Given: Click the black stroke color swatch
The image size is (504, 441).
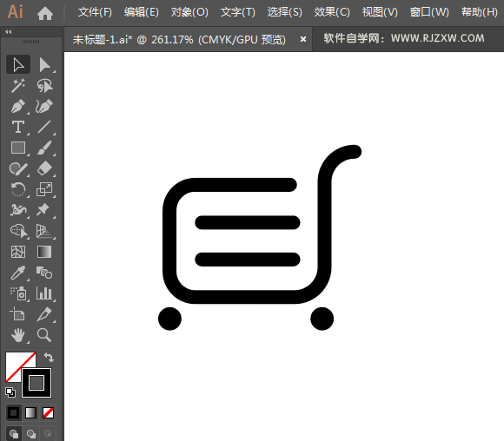Looking at the screenshot, I should coord(36,383).
